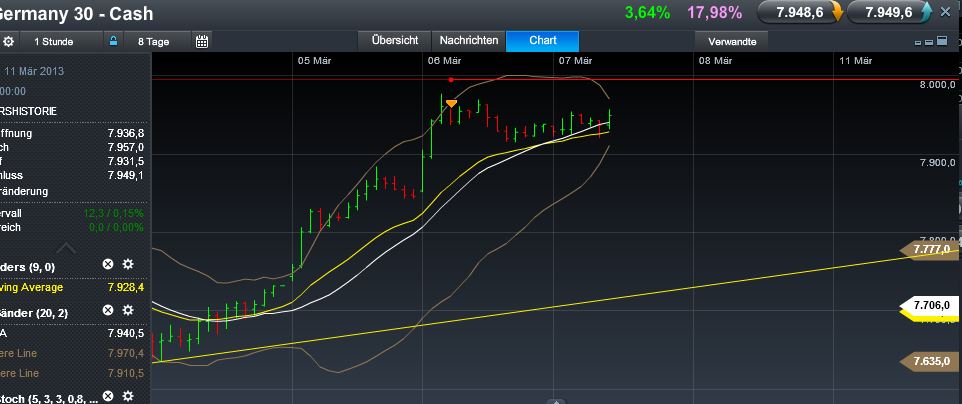Click the sell price button 7.948,6
This screenshot has width=962, height=404.
coord(801,12)
